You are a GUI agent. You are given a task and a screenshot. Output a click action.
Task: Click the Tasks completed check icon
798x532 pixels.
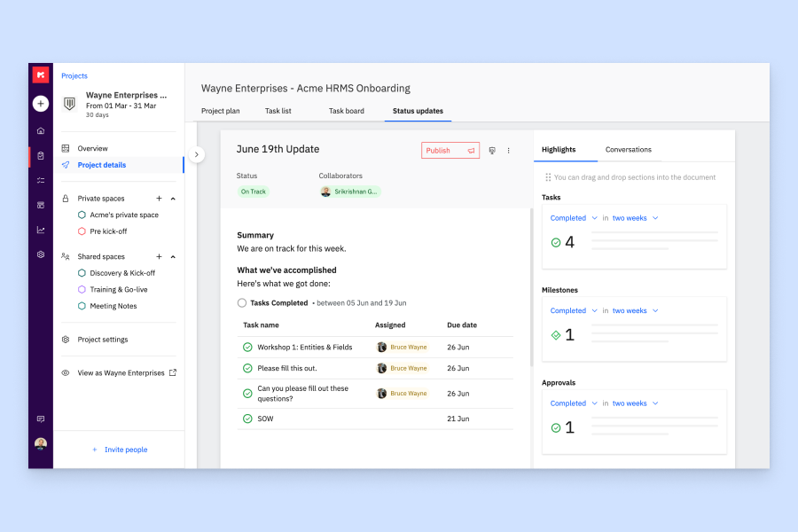(x=556, y=242)
